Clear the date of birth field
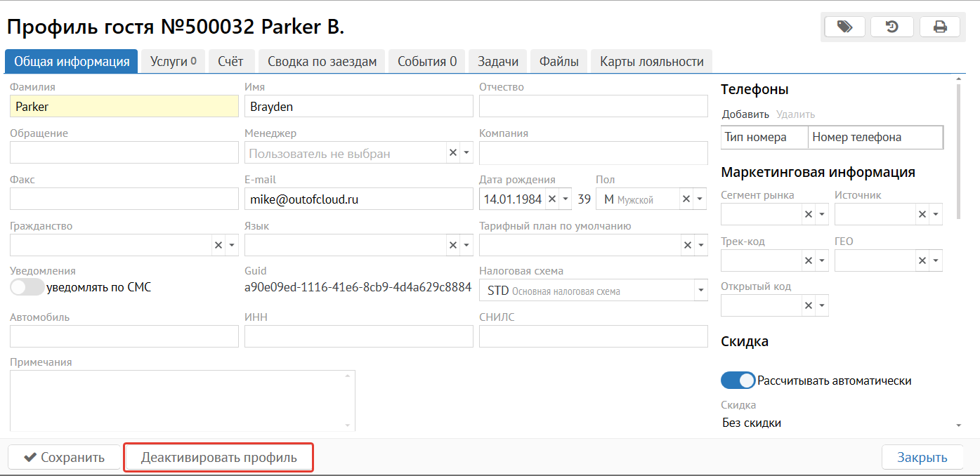Screen dimensions: 980x476 (552, 199)
